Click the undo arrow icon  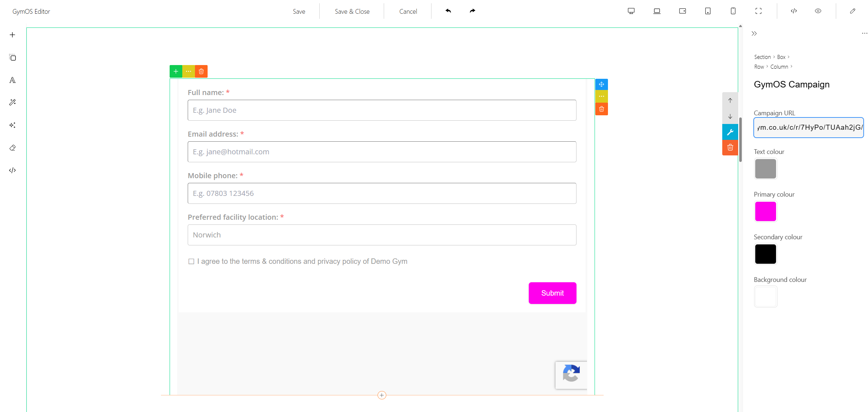[448, 11]
